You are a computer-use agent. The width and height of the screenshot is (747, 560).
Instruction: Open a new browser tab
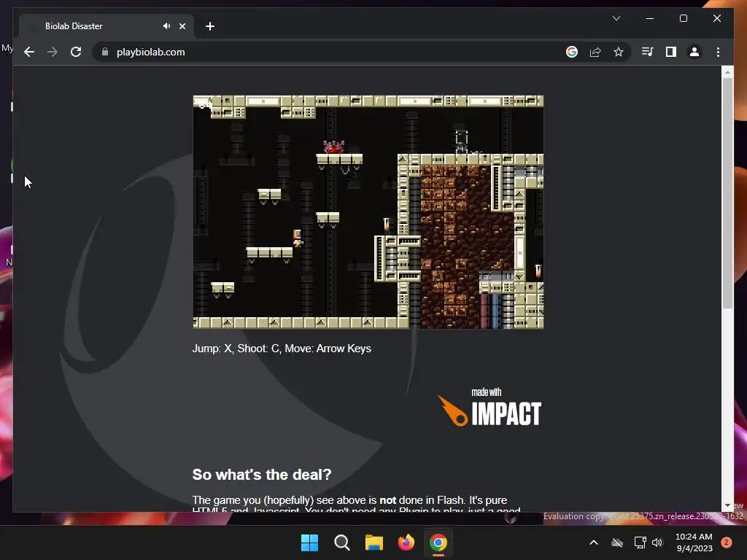[210, 26]
